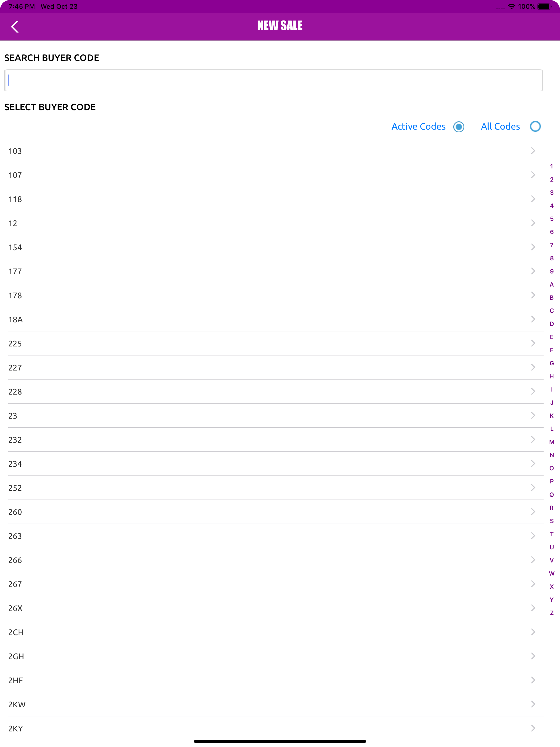The height and width of the screenshot is (747, 560).
Task: Select buyer code 266 row
Action: (276, 560)
